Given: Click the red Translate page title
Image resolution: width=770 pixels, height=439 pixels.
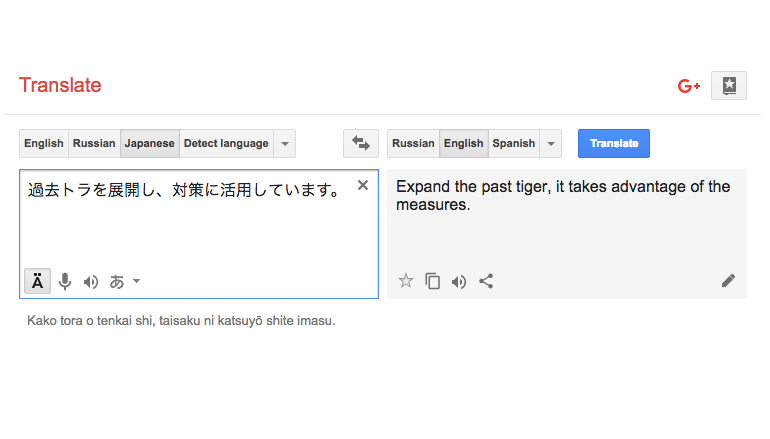Looking at the screenshot, I should pyautogui.click(x=60, y=85).
